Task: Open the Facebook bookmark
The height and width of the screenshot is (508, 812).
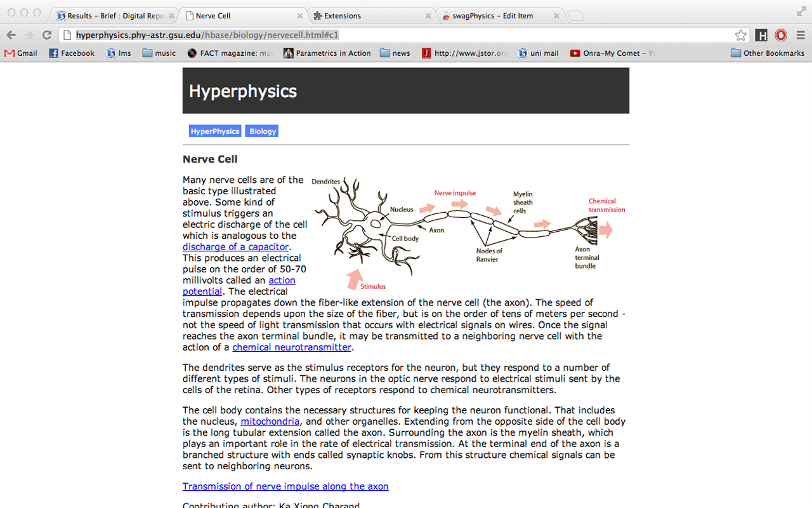Action: tap(72, 53)
